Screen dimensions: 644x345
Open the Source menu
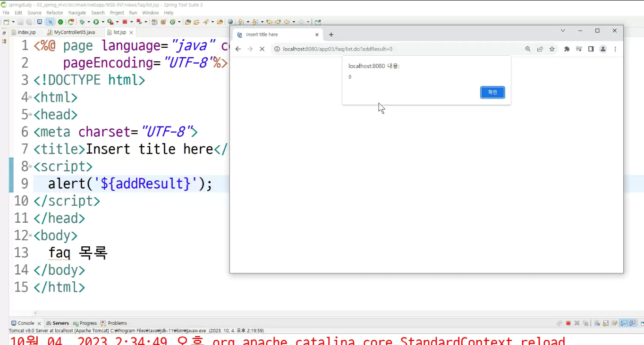pyautogui.click(x=34, y=13)
